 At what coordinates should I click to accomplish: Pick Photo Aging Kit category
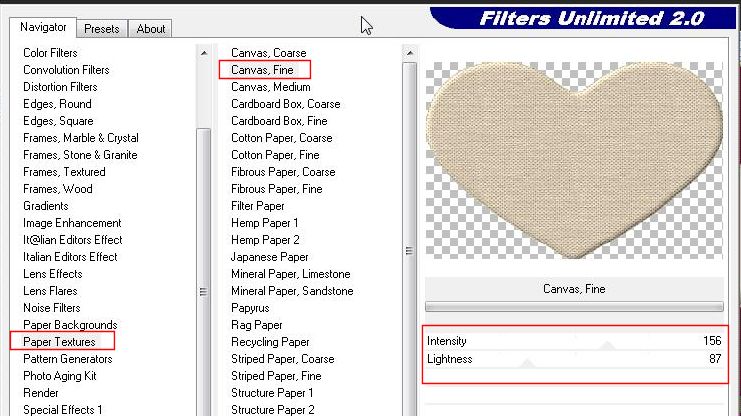coord(59,376)
